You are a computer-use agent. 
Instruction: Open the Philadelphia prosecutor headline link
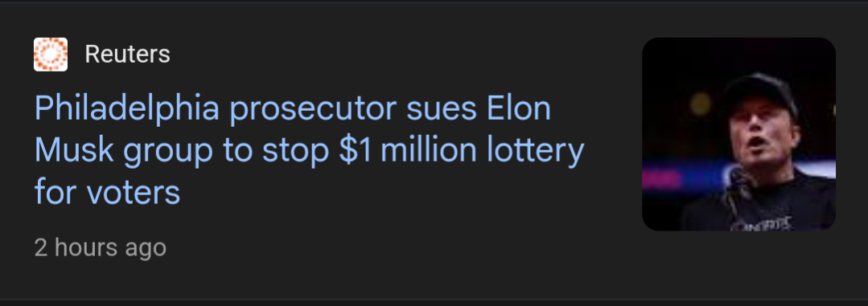tap(309, 150)
